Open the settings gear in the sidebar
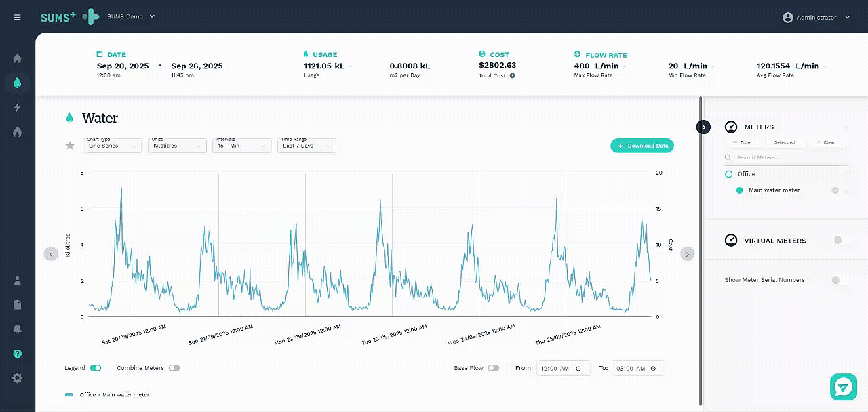Image resolution: width=868 pixels, height=412 pixels. tap(17, 378)
